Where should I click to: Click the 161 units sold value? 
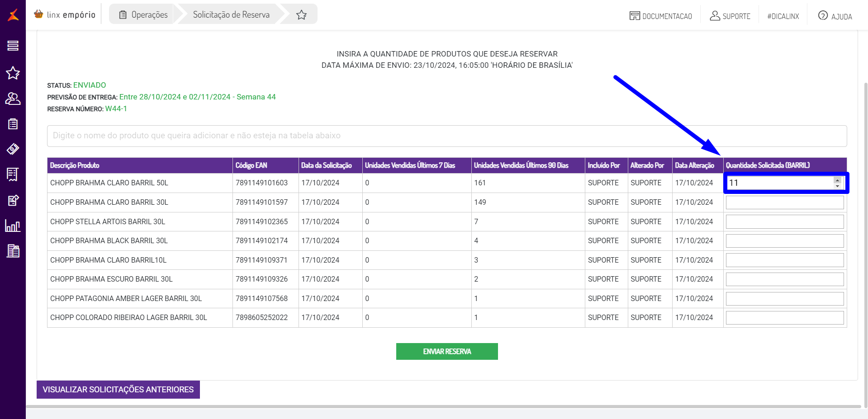tap(480, 183)
